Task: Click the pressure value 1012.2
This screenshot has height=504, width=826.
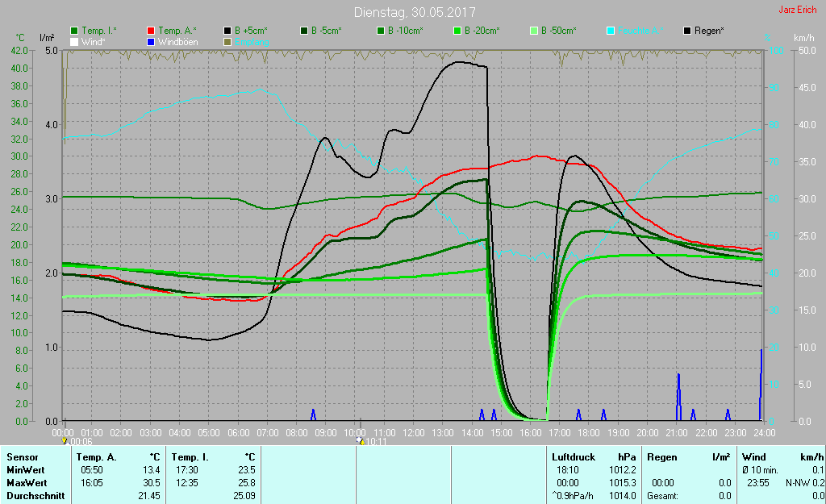Action: [x=622, y=470]
